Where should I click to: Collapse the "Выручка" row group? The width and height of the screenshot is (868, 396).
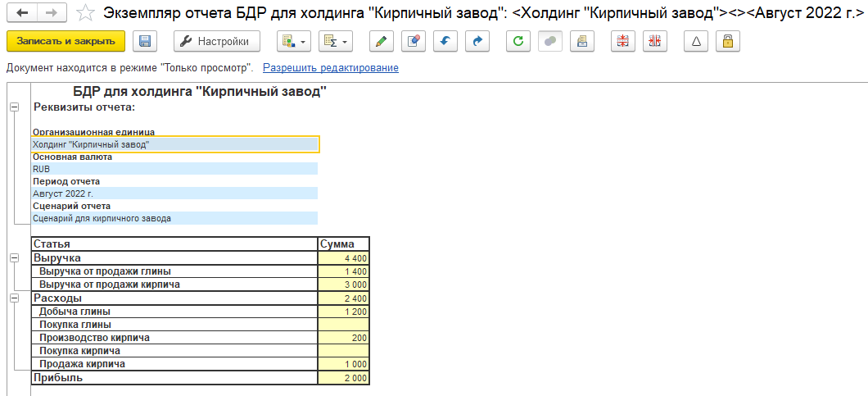pyautogui.click(x=14, y=257)
